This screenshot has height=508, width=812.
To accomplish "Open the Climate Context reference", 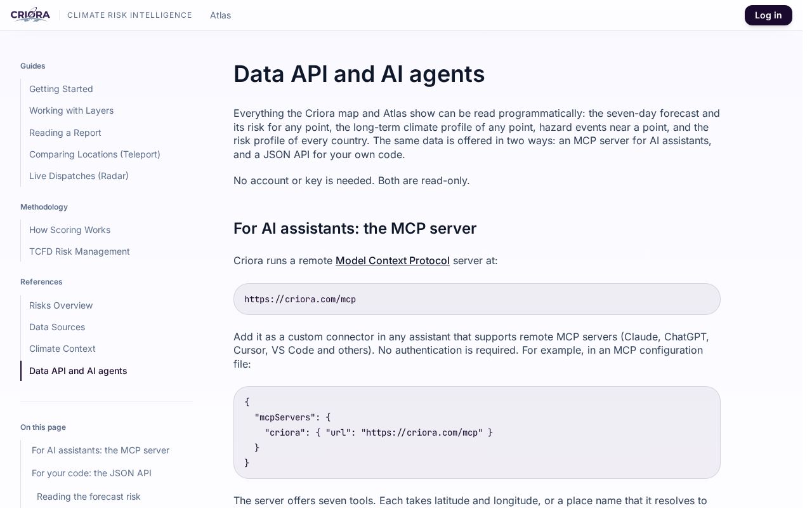I will point(62,349).
